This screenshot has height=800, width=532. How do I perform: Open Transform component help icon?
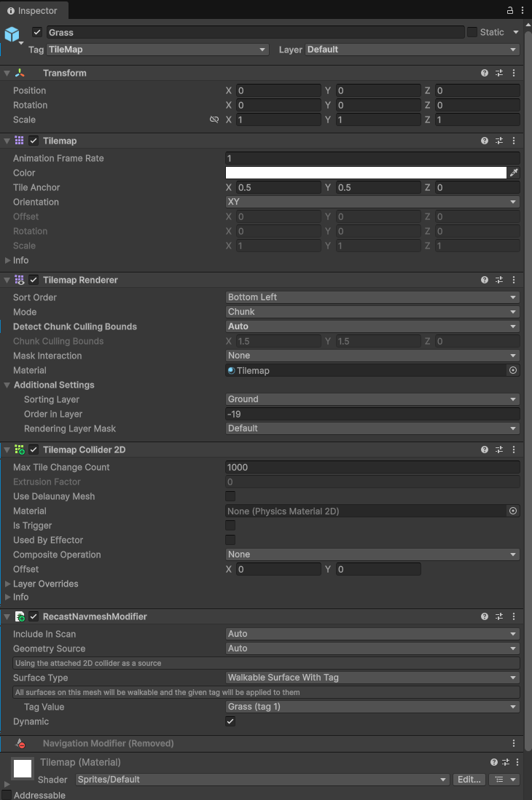pos(485,74)
